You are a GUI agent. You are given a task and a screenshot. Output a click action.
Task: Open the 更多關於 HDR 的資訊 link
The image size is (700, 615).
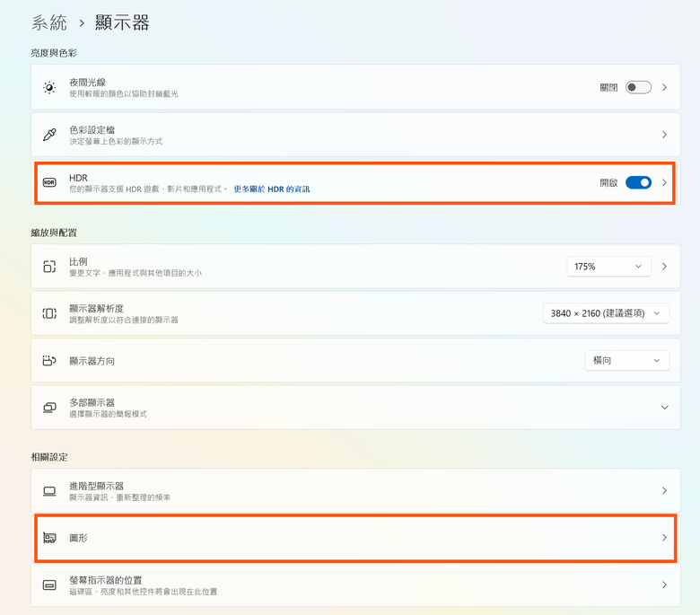tap(271, 189)
